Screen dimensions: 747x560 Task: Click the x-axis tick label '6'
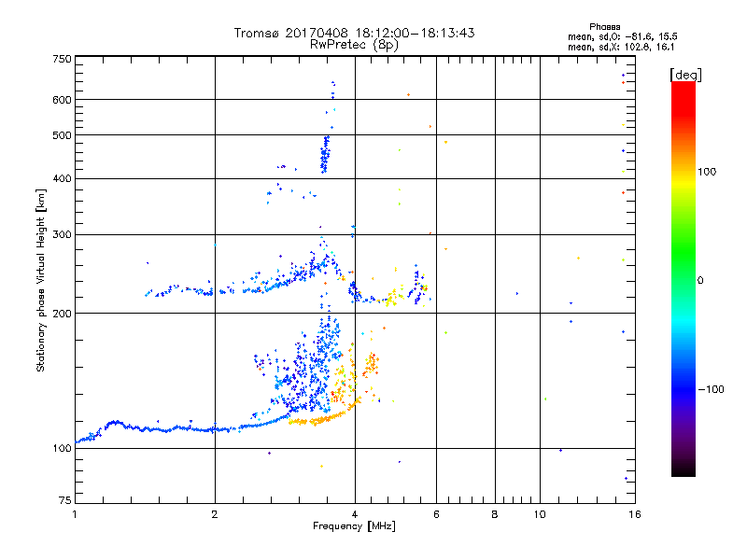[436, 514]
